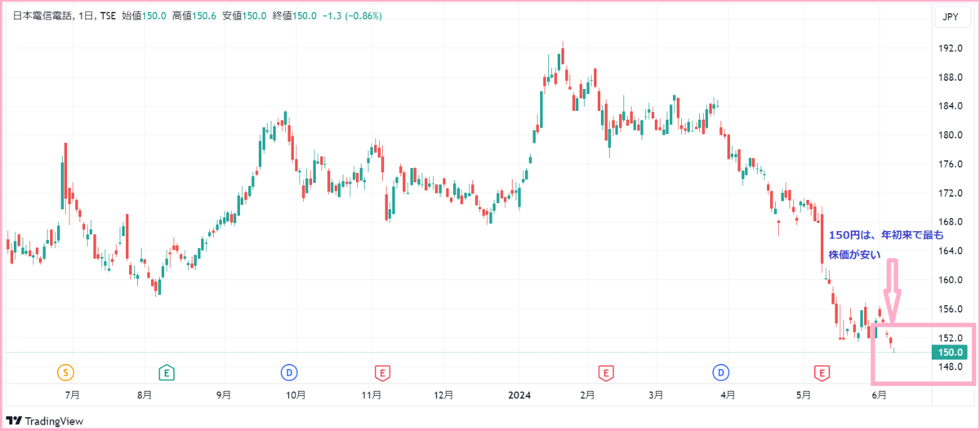Click the 5月 time axis label
Screen dimensions: 980x431
click(804, 396)
